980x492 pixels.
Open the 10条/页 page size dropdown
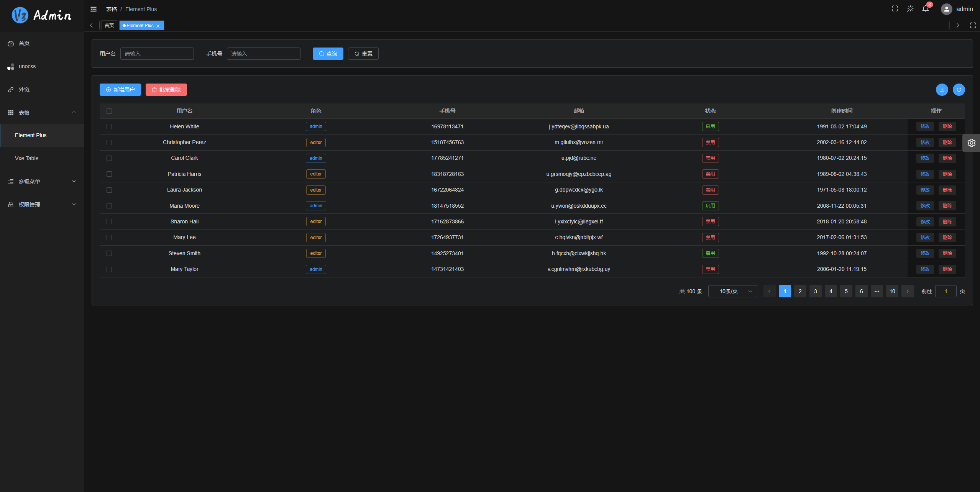(732, 291)
